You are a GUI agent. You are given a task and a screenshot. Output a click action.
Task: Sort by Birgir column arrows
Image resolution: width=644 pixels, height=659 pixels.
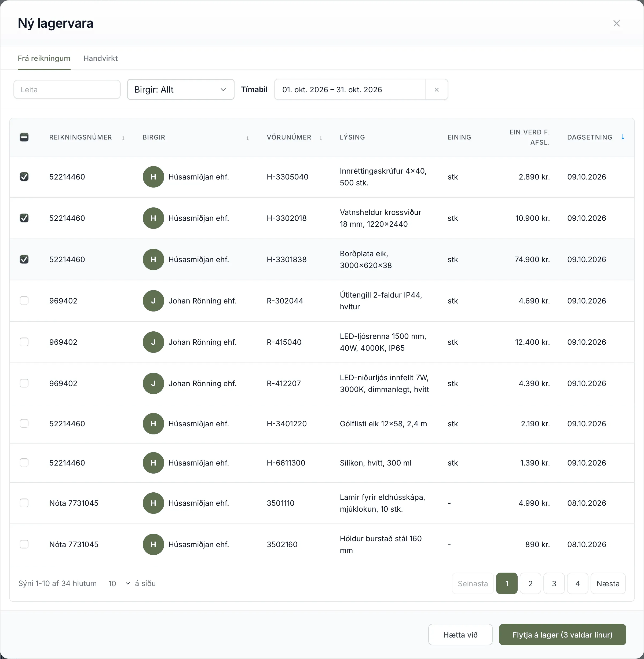[248, 138]
